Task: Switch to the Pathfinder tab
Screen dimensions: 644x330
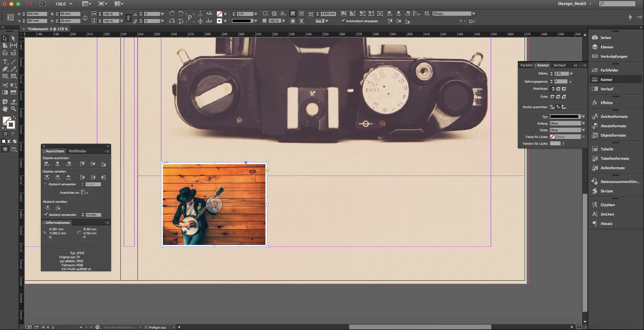Action: click(77, 151)
